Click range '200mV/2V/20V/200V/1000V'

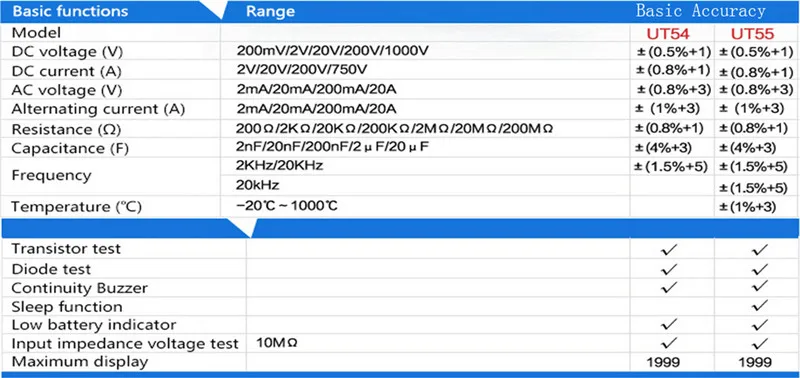(333, 51)
